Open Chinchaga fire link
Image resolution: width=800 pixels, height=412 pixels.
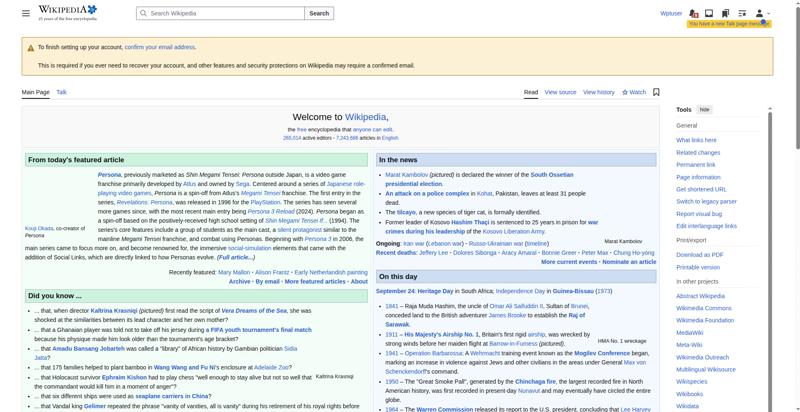[x=535, y=381]
